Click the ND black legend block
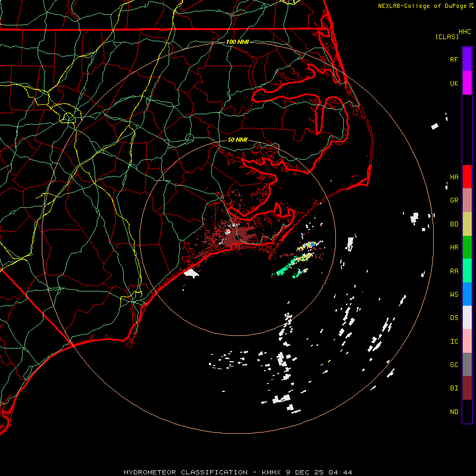Image resolution: width=476 pixels, height=476 pixels. [467, 411]
